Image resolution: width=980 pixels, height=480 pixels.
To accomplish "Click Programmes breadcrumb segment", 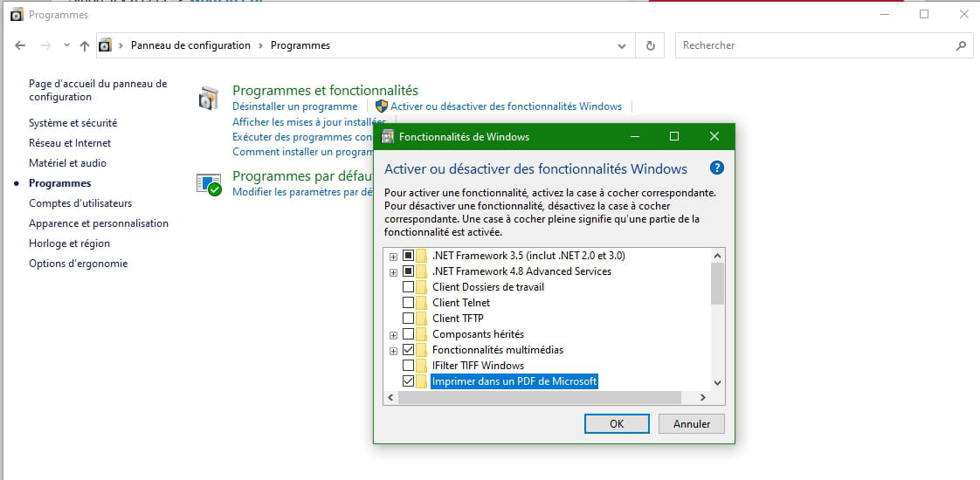I will point(300,45).
